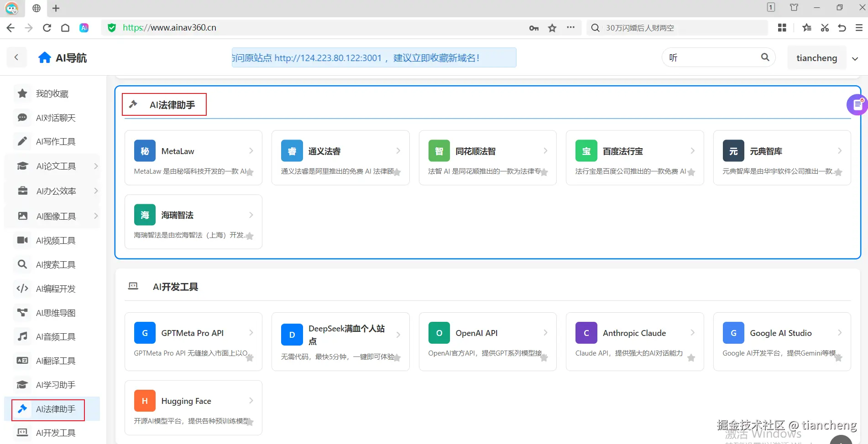Open a new browser tab
This screenshot has width=868, height=444.
(56, 8)
